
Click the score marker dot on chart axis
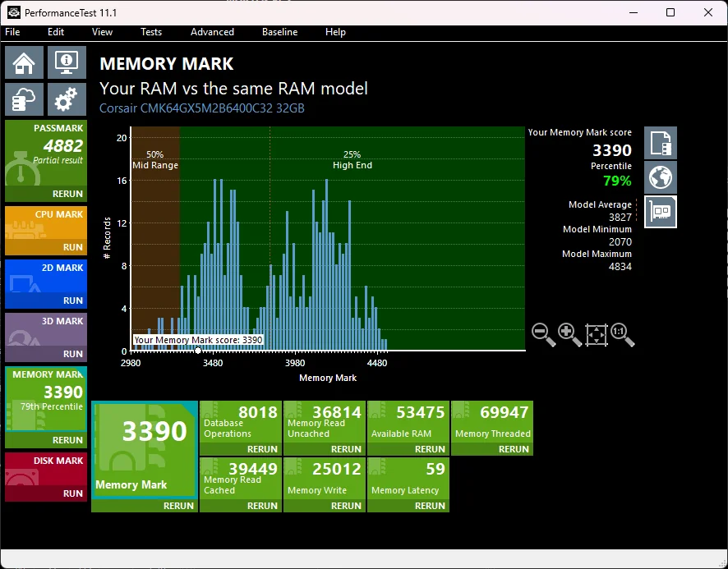[198, 351]
